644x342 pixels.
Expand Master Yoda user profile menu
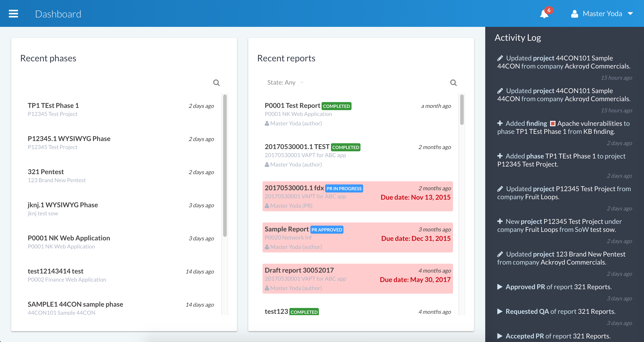click(x=635, y=13)
